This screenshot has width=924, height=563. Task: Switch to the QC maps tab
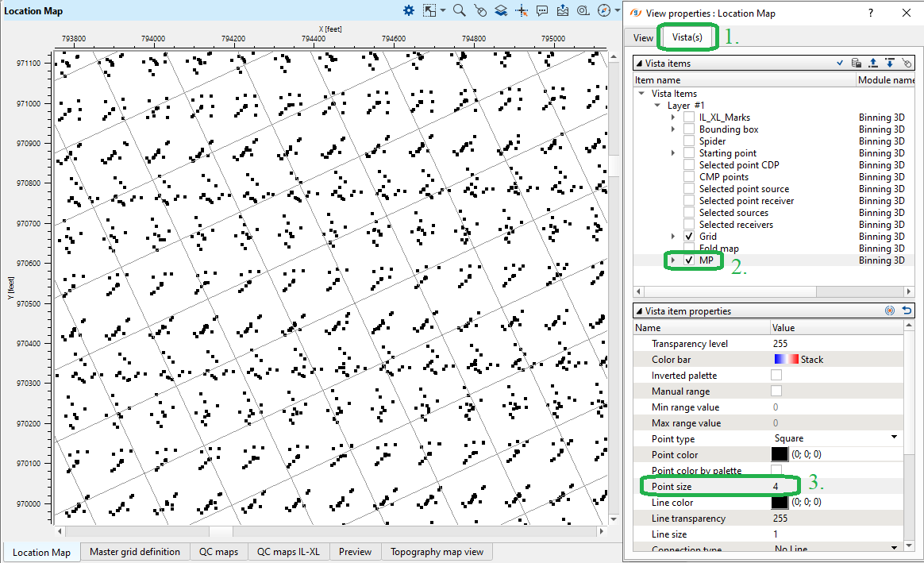point(218,552)
